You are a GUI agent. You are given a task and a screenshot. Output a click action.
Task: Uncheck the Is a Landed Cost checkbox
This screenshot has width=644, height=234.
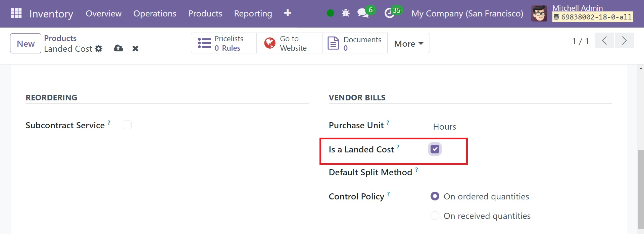tap(435, 149)
